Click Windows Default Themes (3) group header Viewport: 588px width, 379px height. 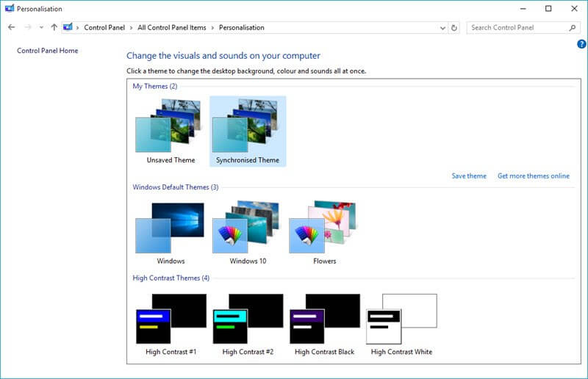(176, 187)
